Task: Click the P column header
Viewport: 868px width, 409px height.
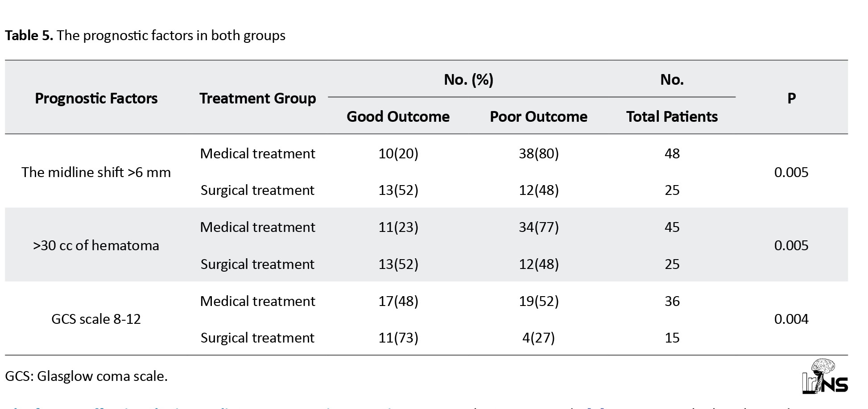Action: tap(791, 98)
